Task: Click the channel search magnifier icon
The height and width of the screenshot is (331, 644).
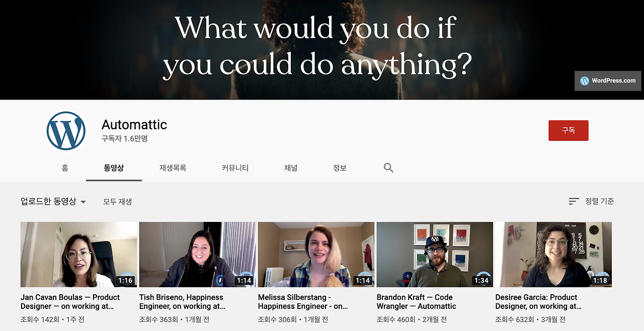Action: (x=388, y=168)
